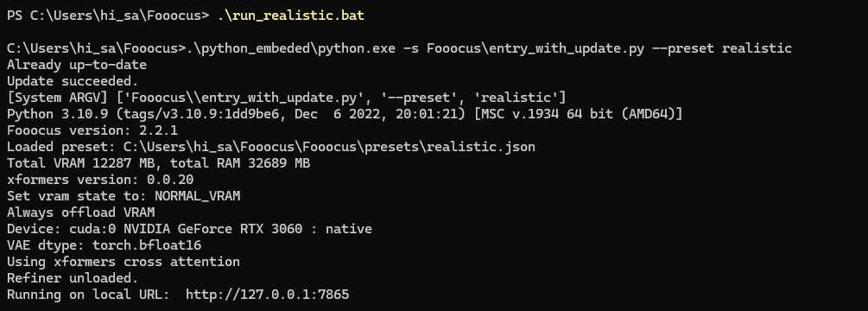
Task: Click the python.exe path in command line
Action: 291,48
